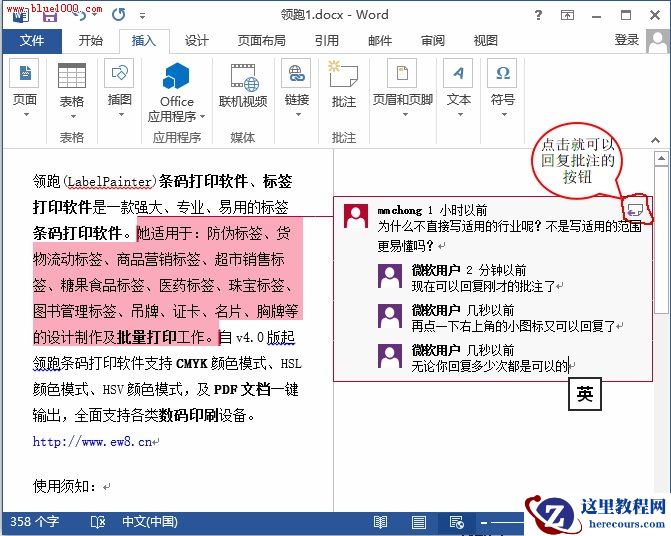
Task: Click reply text 再点一下右上角的小图标又可以回复了
Action: [x=513, y=326]
